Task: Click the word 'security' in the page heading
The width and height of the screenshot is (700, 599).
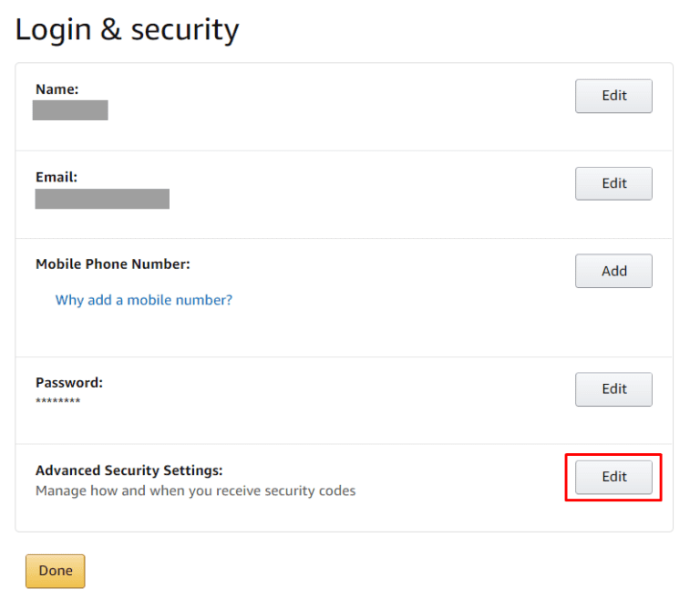Action: point(185,31)
